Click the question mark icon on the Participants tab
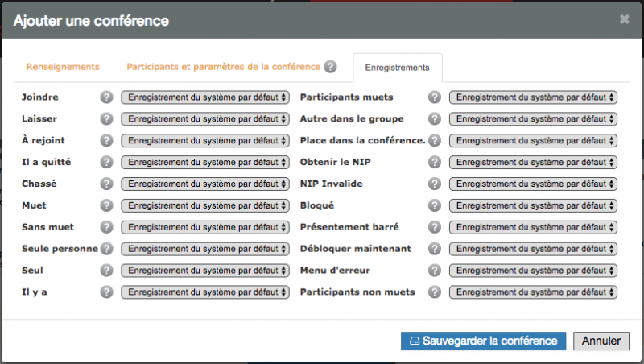 [x=330, y=67]
